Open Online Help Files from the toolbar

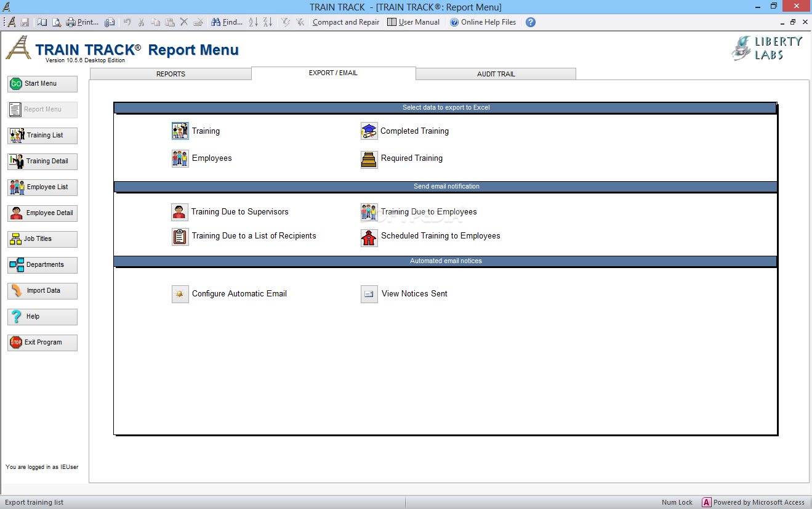(483, 22)
